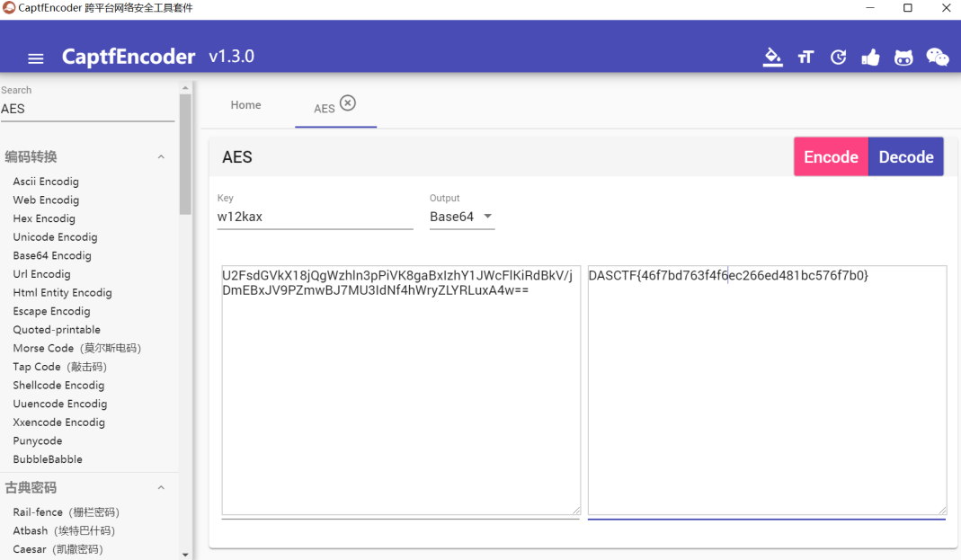Screen dimensions: 961x560
Task: Open Quoted-printable tool
Action: (x=57, y=330)
